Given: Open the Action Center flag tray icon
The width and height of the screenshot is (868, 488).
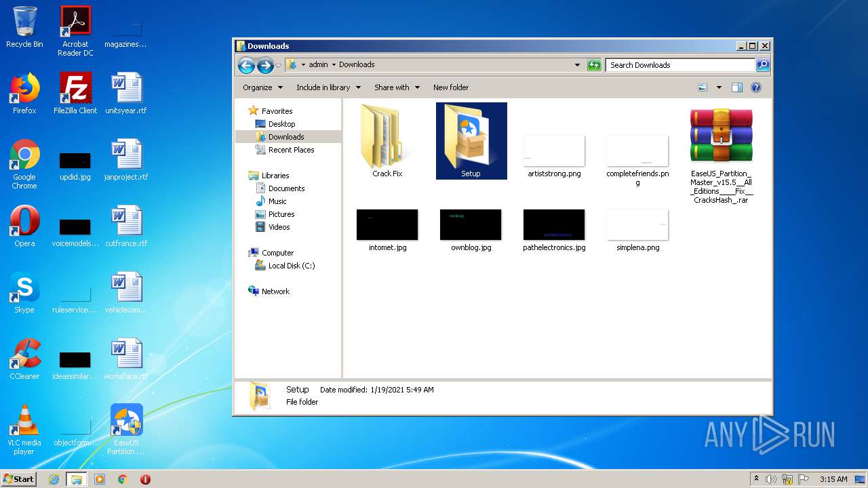Looking at the screenshot, I should click(803, 479).
